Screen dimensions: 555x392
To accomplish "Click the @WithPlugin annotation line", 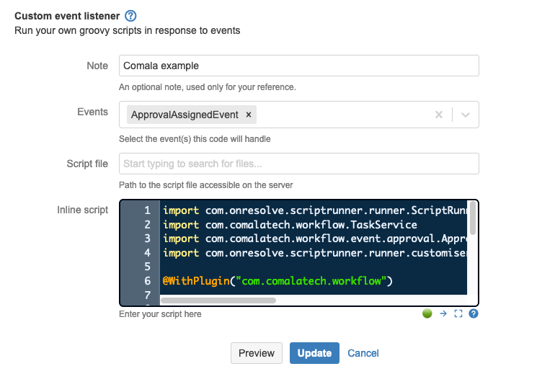I will point(277,281).
